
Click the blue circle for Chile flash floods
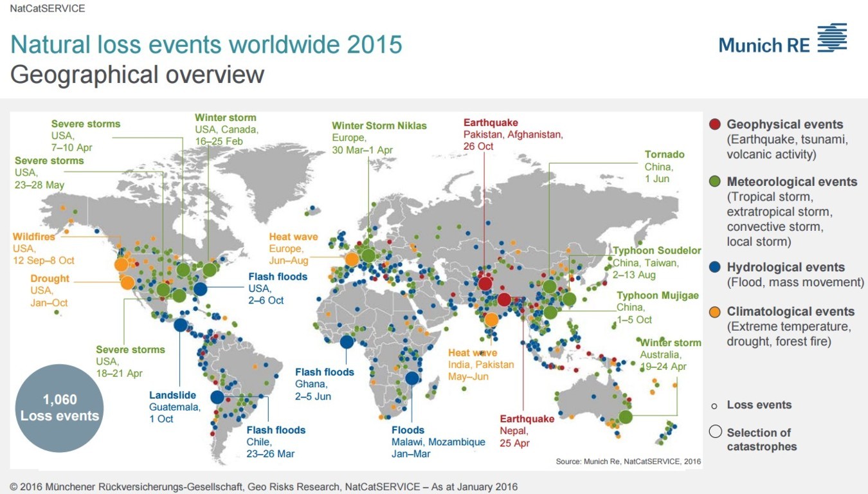[217, 398]
